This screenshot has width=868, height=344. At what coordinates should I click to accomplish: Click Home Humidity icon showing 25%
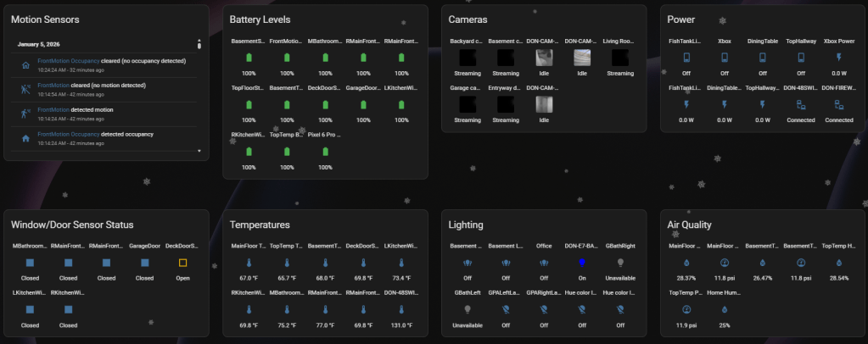[x=724, y=310]
